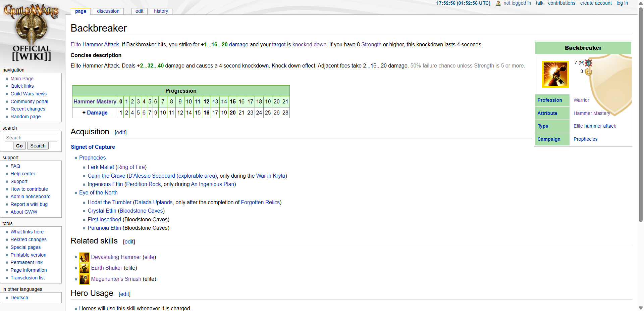Open the Eye of the North link
This screenshot has height=311, width=644.
(98, 192)
